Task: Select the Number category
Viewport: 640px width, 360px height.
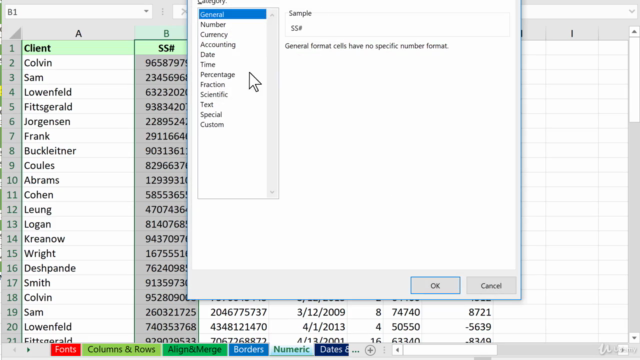Action: pos(213,24)
